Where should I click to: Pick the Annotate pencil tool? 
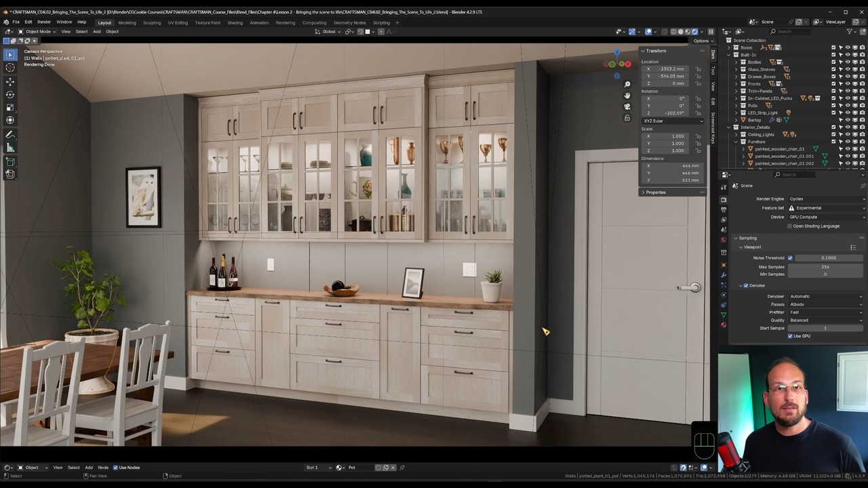[10, 135]
